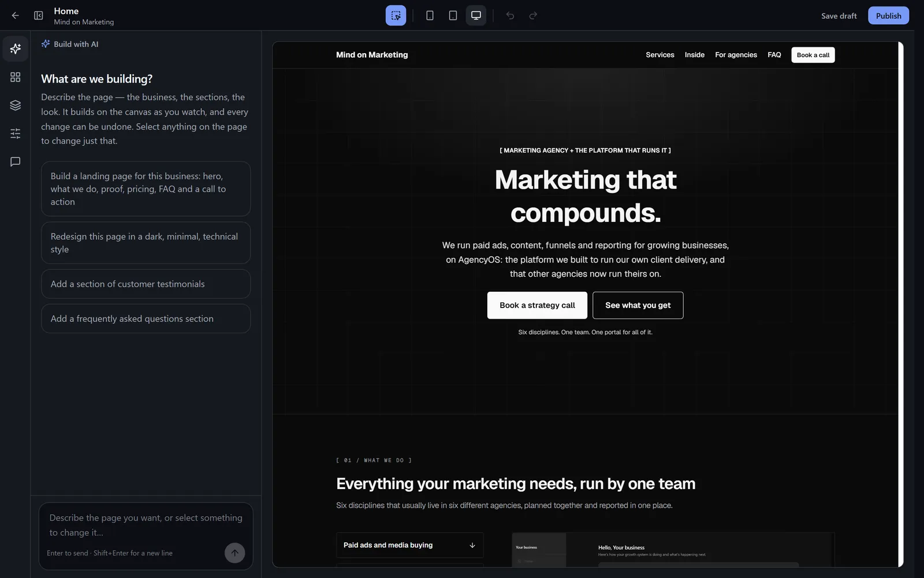This screenshot has height=578, width=924.
Task: Select the 'MARKETING AGENCY + THE PLATFORM' tagline
Action: tap(585, 150)
